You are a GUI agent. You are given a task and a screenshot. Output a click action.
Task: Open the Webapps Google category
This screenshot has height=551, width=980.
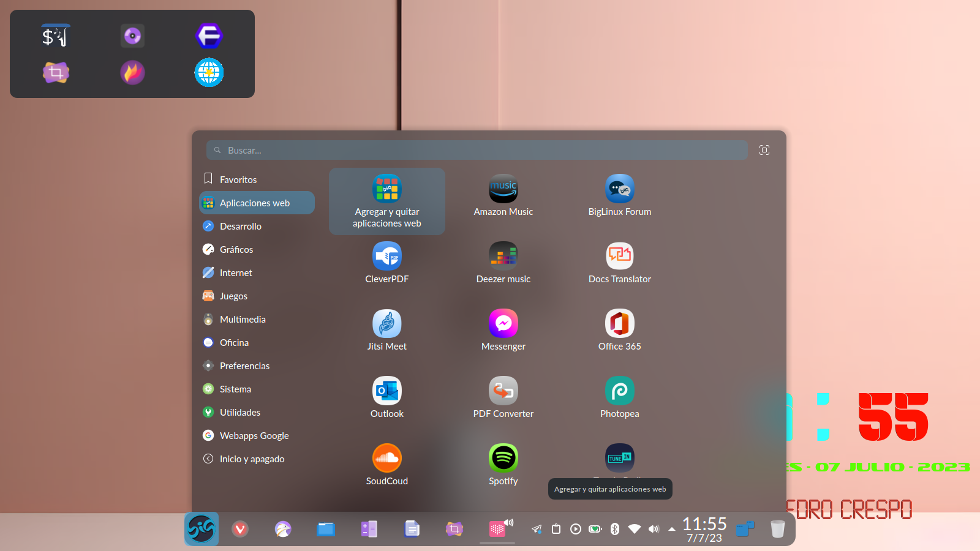tap(257, 435)
